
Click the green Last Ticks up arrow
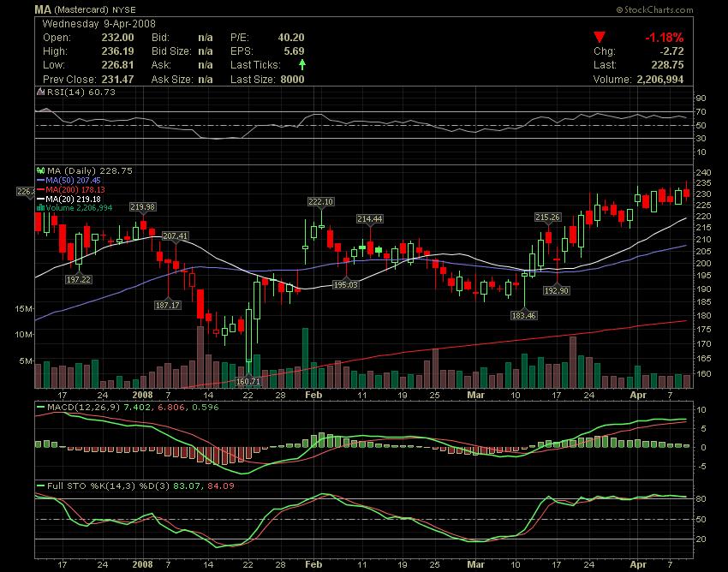coord(301,64)
